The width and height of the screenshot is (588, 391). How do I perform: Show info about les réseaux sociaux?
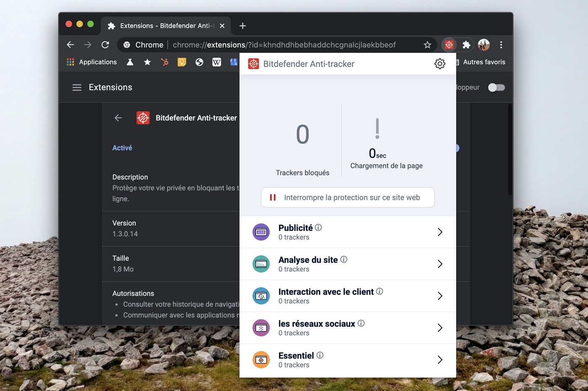pos(361,323)
